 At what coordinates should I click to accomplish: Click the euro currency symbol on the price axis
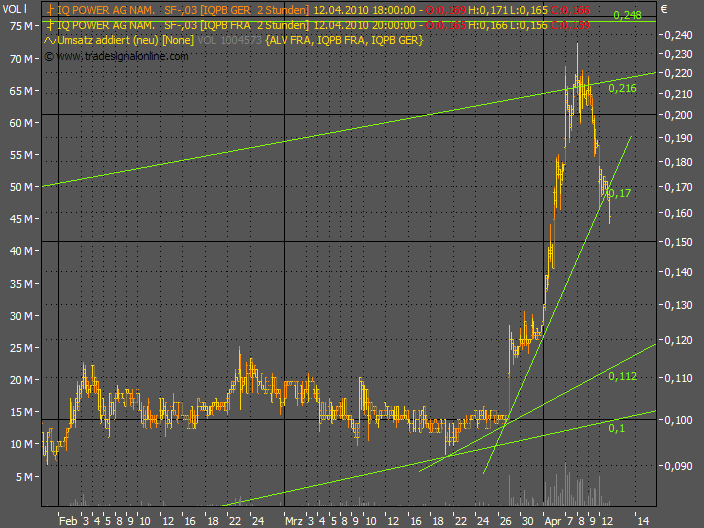click(x=663, y=8)
